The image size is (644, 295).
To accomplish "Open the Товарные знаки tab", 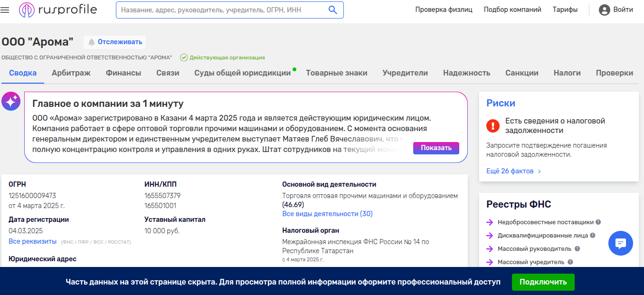I will coord(337,73).
